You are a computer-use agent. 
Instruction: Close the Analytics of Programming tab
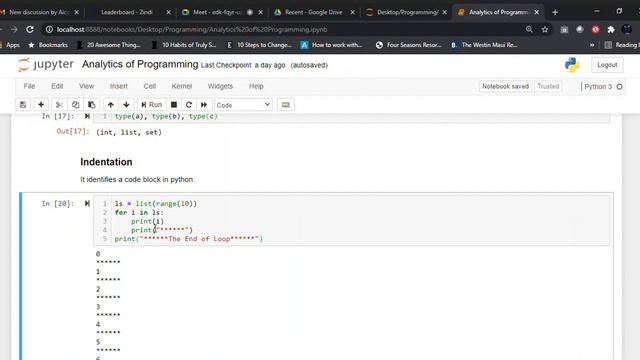[x=537, y=12]
